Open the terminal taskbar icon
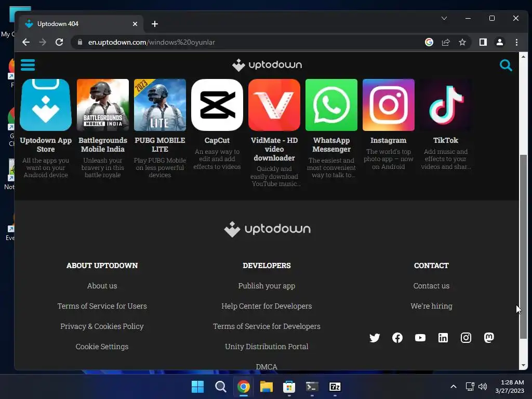This screenshot has width=532, height=399. [x=312, y=387]
